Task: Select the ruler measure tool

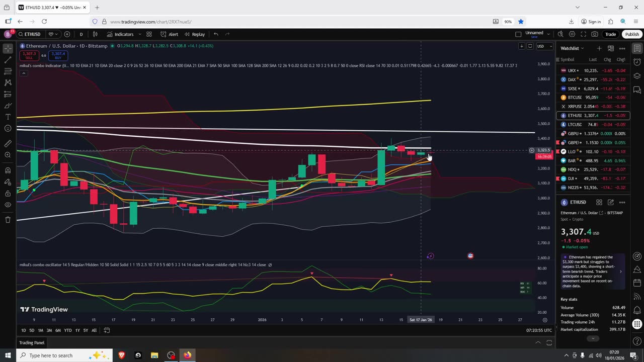Action: pos(8,143)
